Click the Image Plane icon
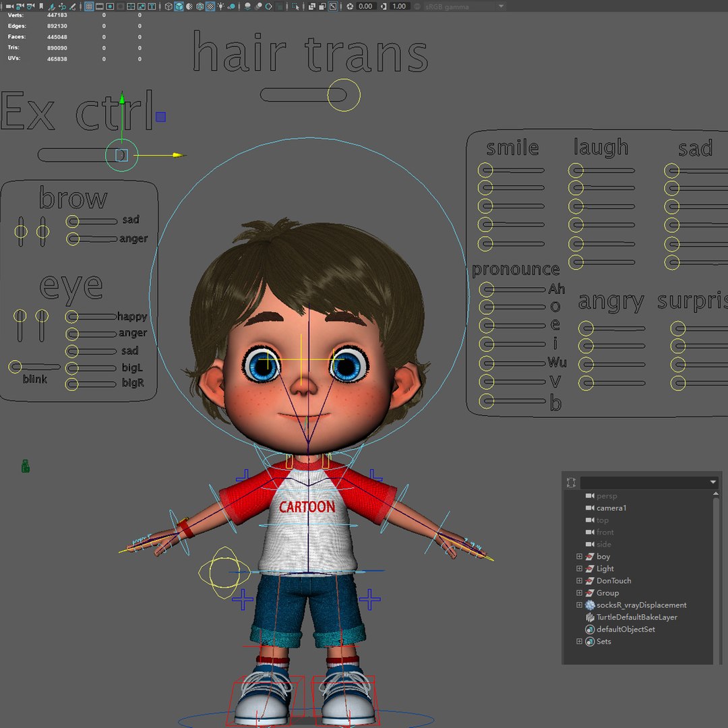728x728 pixels. [x=51, y=7]
